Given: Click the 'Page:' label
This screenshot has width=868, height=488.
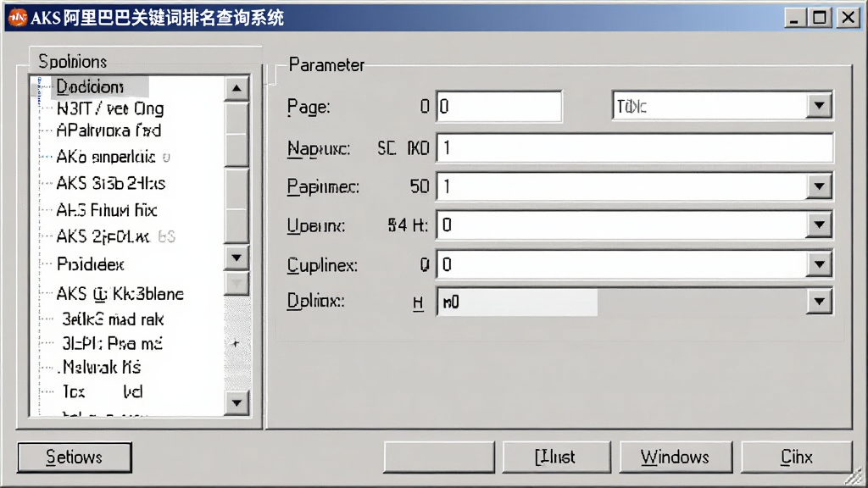Looking at the screenshot, I should click(x=309, y=107).
